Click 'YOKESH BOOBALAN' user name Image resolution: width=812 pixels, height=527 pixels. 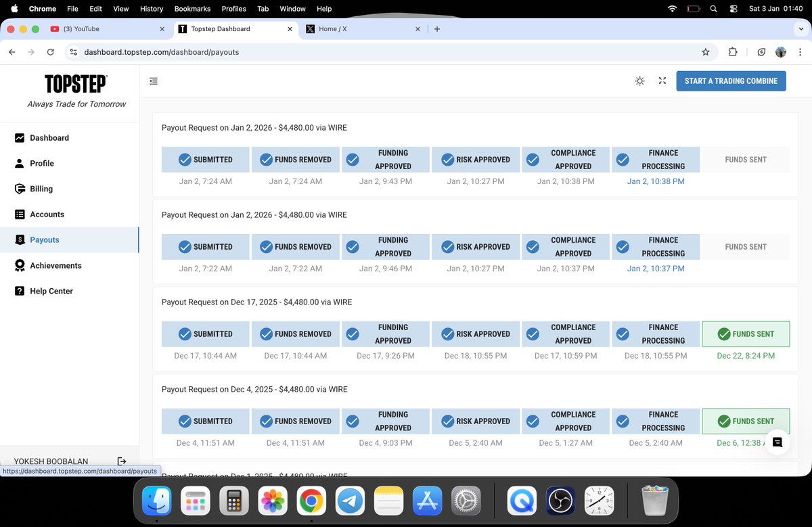(x=51, y=462)
